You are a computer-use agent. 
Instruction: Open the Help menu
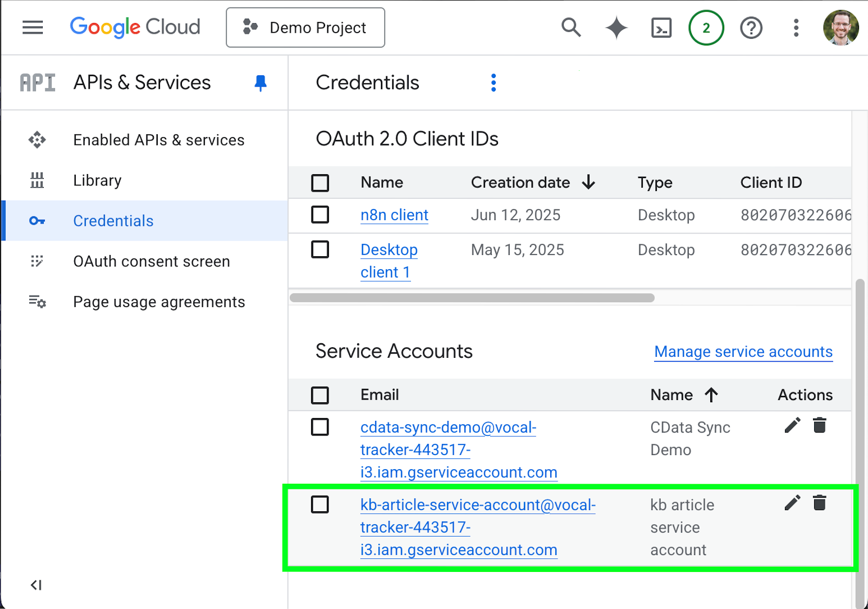751,27
